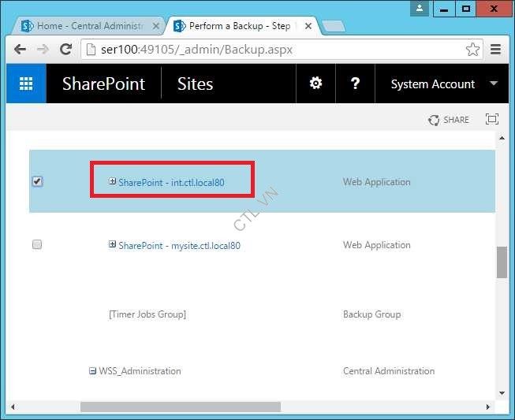Viewport: 515px width, 420px height.
Task: Open the SharePoint app launcher grid
Action: [26, 84]
